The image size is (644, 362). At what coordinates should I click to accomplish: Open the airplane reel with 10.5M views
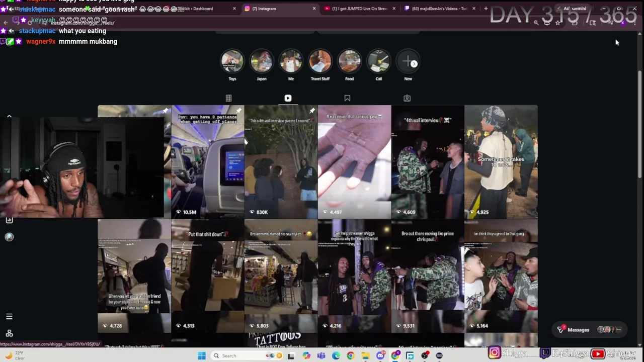[x=208, y=162]
